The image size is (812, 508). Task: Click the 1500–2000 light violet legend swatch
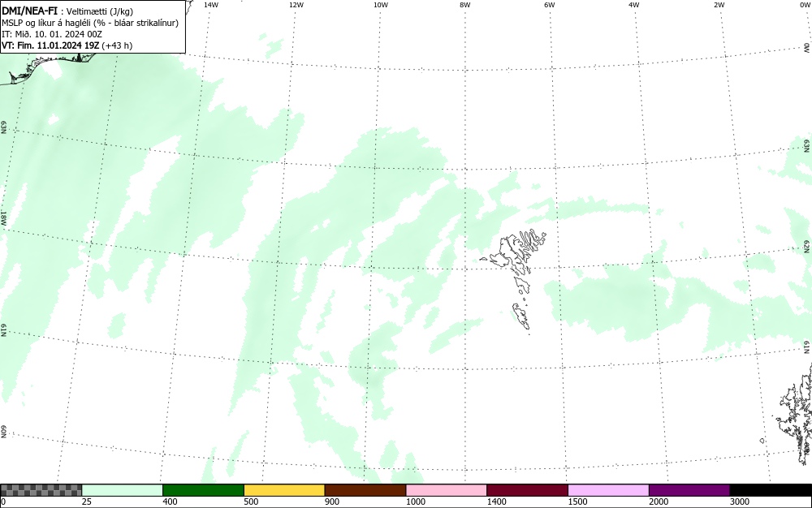point(608,490)
